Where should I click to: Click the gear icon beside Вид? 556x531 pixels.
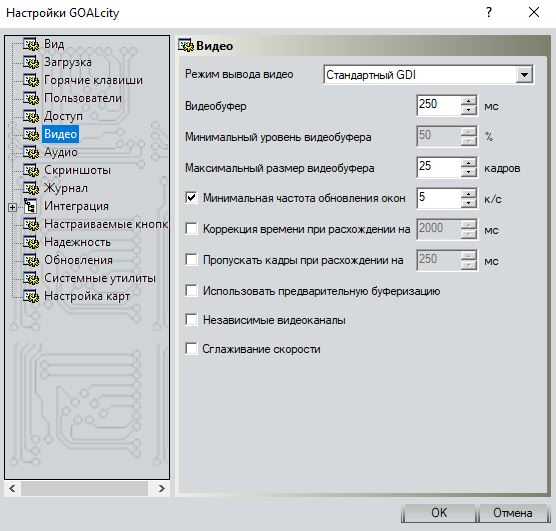(x=31, y=44)
